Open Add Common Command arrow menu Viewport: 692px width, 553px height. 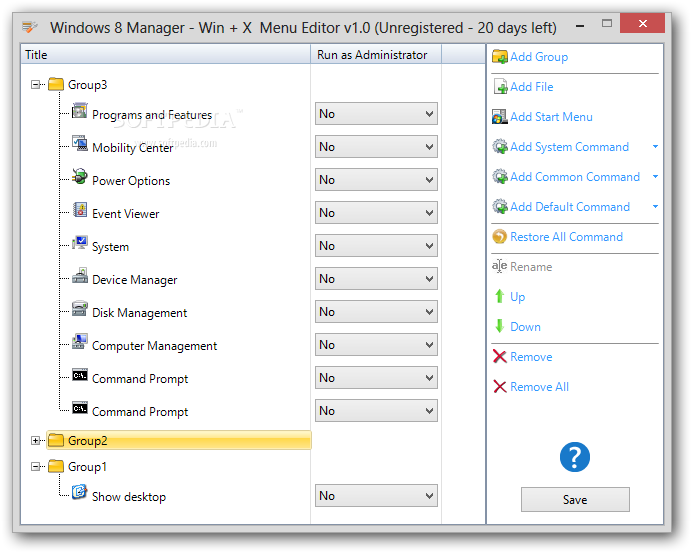click(x=655, y=177)
